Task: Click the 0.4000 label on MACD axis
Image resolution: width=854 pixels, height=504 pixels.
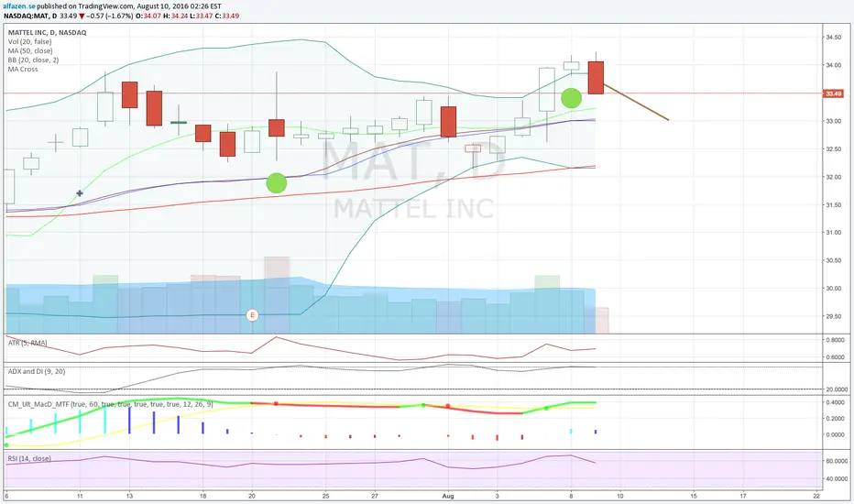Action: pos(836,402)
